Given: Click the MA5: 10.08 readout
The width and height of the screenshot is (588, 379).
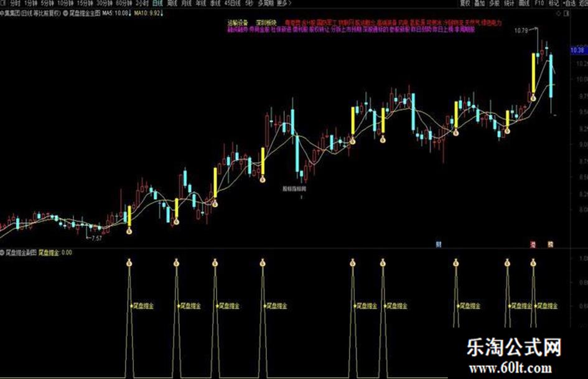Looking at the screenshot, I should 117,13.
